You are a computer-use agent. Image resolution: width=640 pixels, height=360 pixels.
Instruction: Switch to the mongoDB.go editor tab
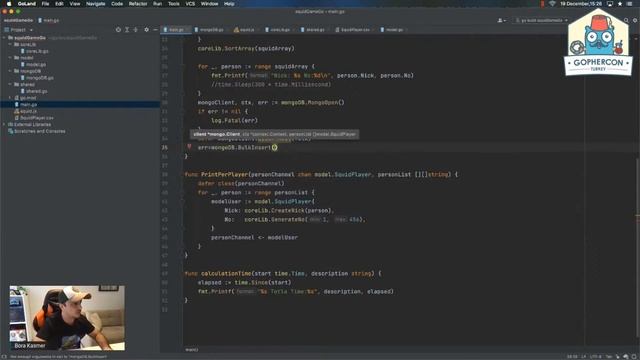coord(211,30)
